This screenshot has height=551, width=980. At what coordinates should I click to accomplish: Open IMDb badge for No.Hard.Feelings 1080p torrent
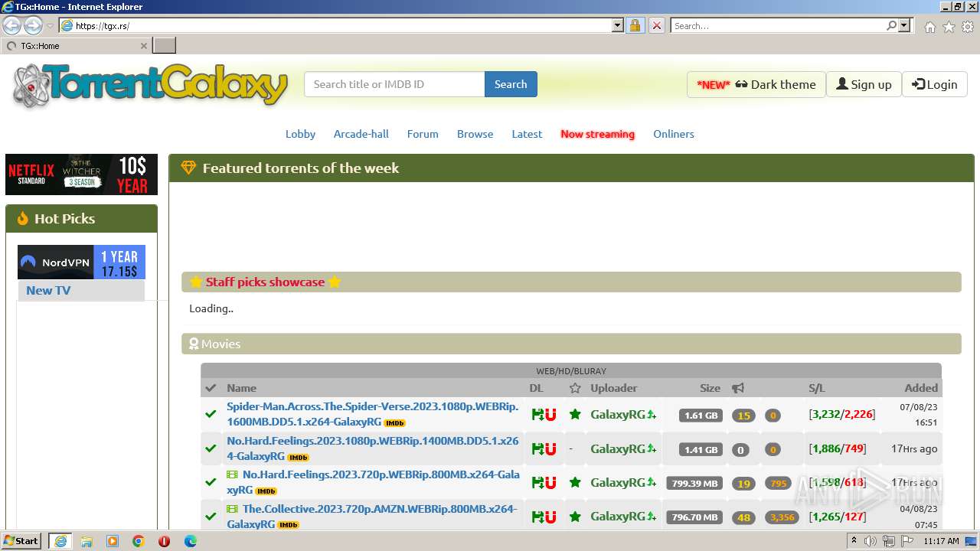(x=299, y=458)
